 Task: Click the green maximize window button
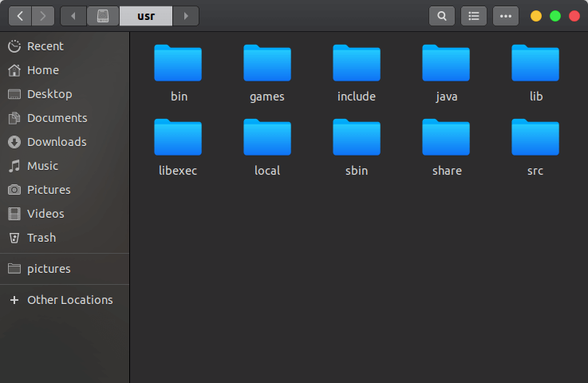[555, 16]
